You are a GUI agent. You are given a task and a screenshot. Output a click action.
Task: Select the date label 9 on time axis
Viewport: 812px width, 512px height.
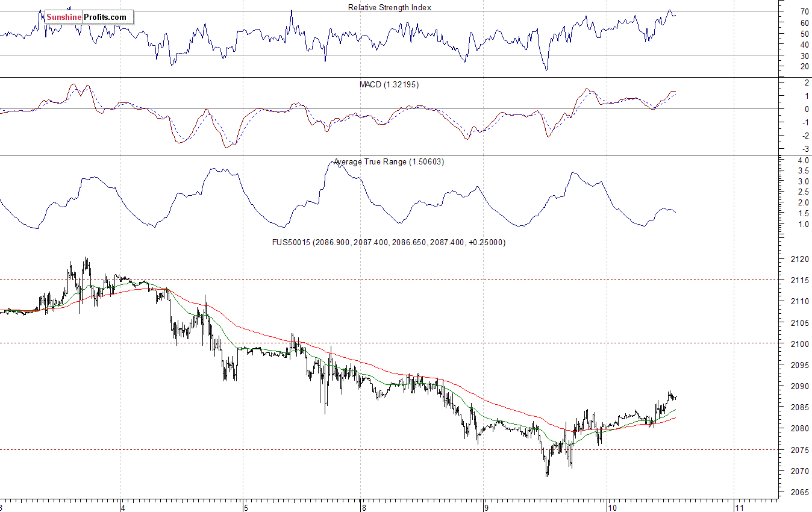point(485,508)
